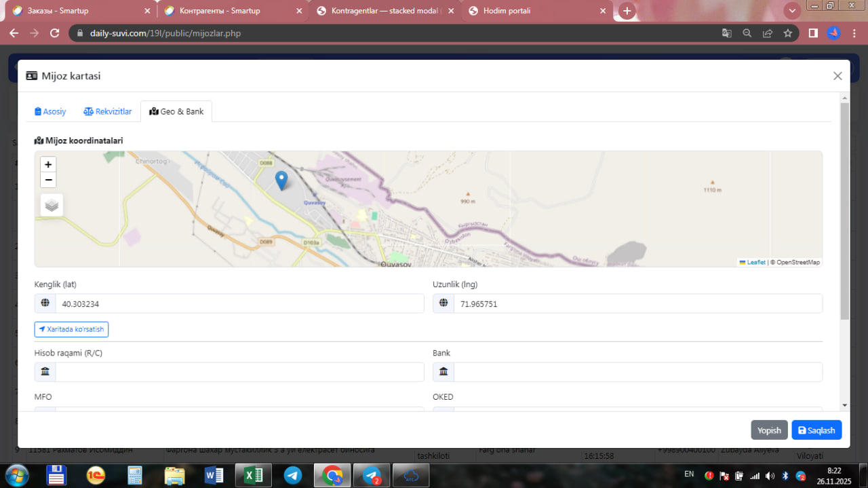The height and width of the screenshot is (488, 868).
Task: Open the Leaflet attribution link
Action: [755, 262]
